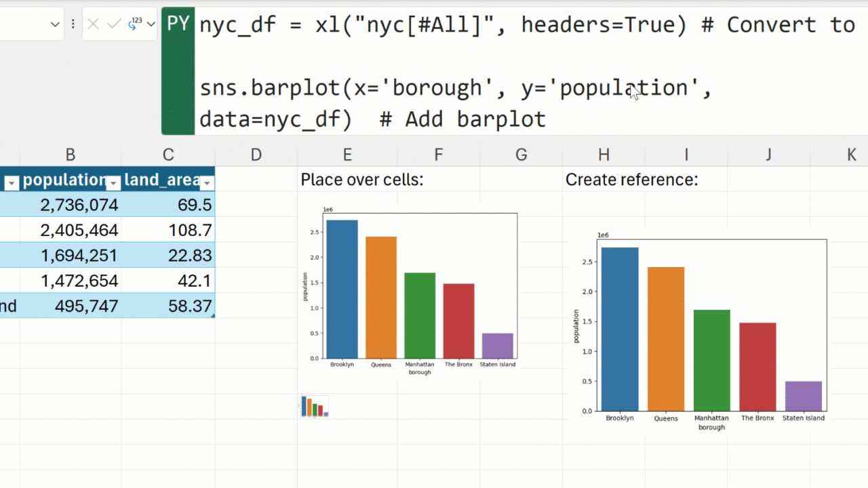
Task: Select column B header
Action: click(71, 155)
